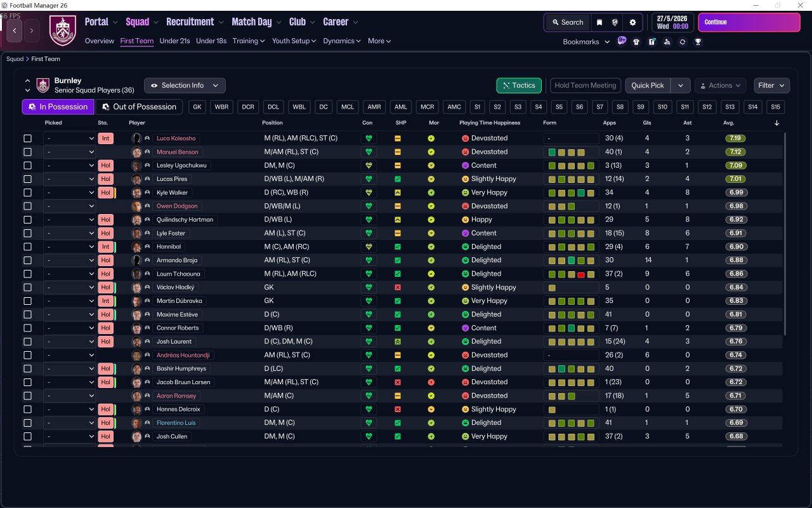Check the box for Josh Laurent
This screenshot has width=812, height=508.
[27, 342]
